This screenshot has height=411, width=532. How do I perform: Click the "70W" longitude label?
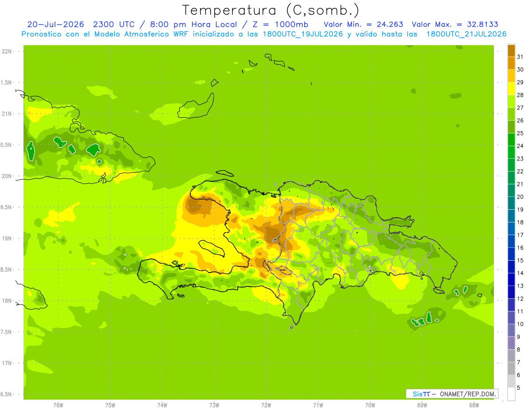(370, 405)
